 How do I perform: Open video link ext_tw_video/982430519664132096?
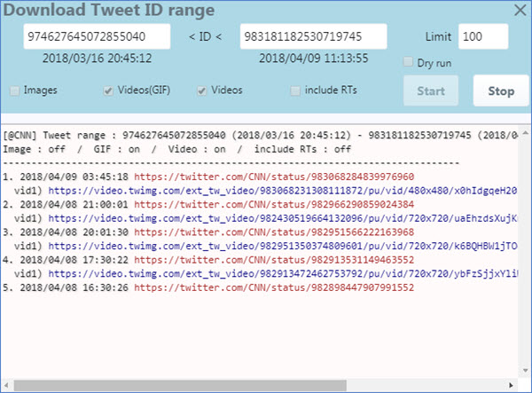(283, 218)
